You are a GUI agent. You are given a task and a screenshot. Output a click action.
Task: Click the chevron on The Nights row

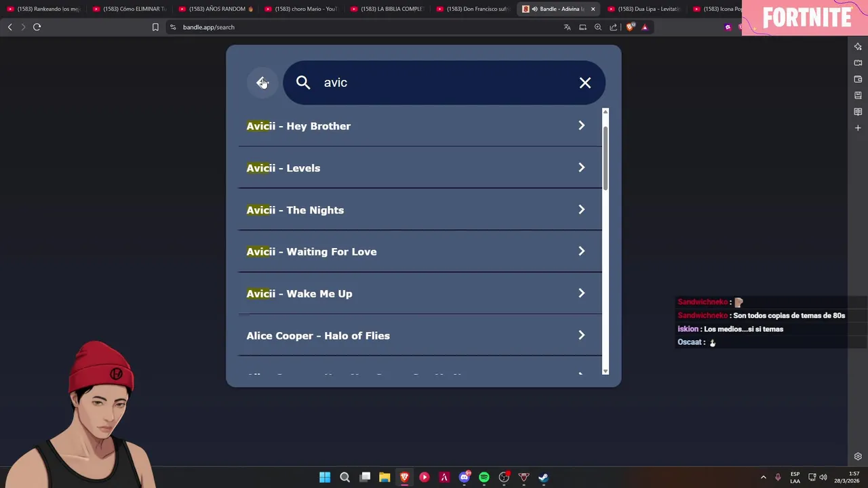581,209
